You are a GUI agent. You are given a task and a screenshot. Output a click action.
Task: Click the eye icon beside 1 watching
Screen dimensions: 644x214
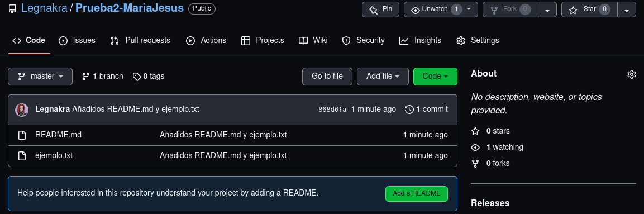tap(475, 148)
